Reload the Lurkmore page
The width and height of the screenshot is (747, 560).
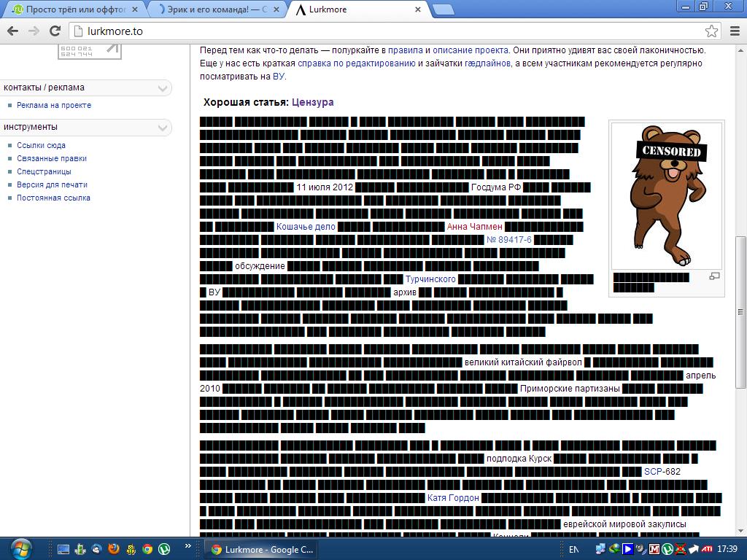pos(55,31)
